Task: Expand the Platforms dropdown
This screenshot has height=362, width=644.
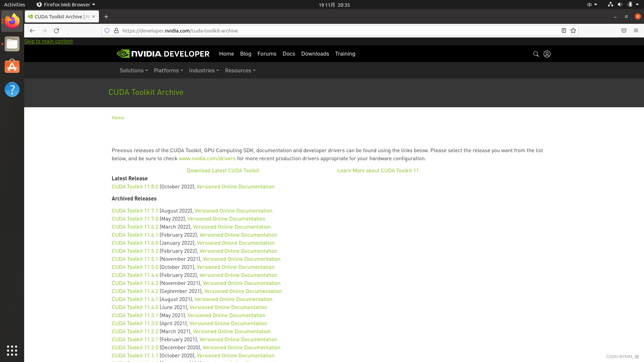Action: [x=168, y=70]
